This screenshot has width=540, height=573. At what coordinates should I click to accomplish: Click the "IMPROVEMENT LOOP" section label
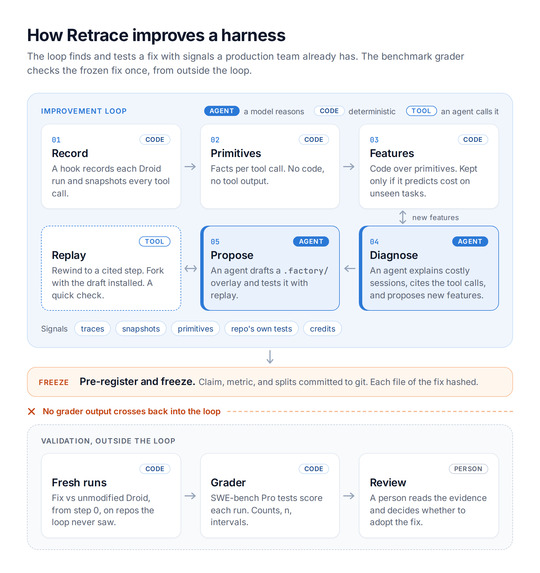tap(84, 111)
